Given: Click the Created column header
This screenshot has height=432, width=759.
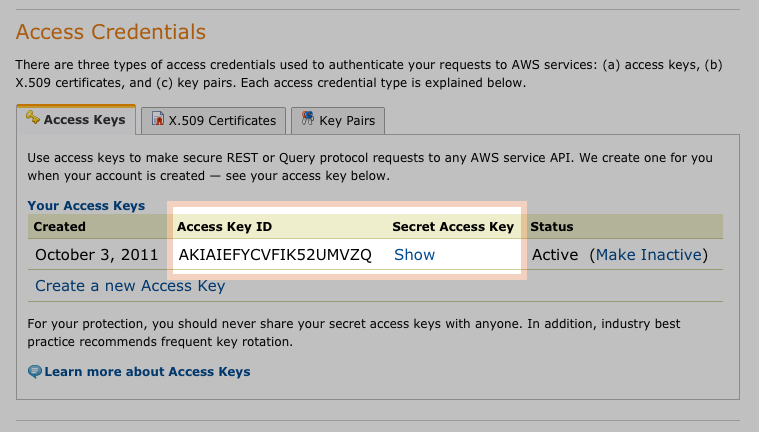Looking at the screenshot, I should pyautogui.click(x=60, y=227).
